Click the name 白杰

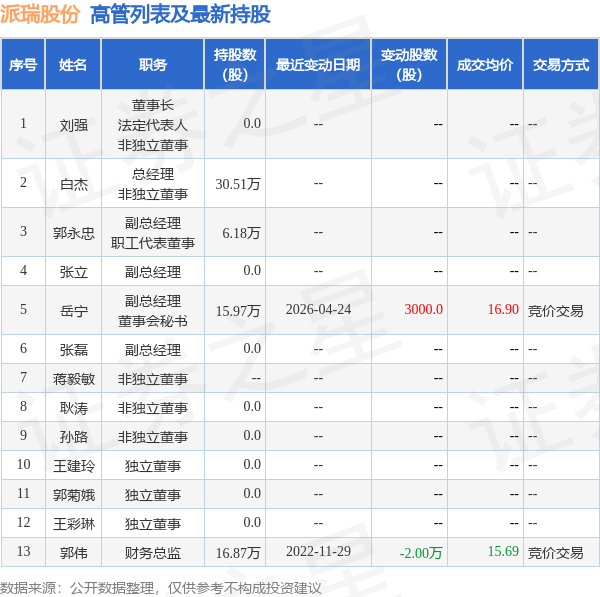pyautogui.click(x=73, y=184)
